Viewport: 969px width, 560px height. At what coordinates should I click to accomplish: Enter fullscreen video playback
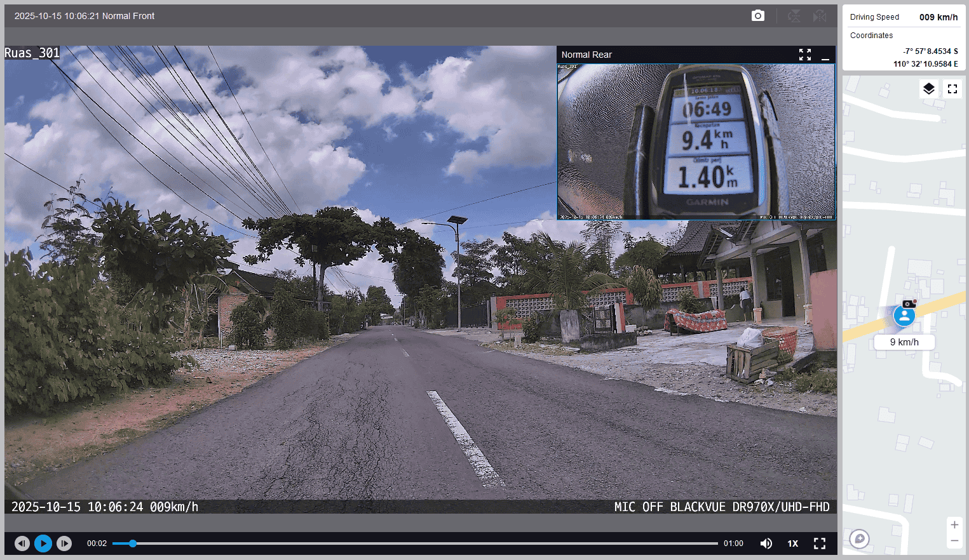click(820, 543)
